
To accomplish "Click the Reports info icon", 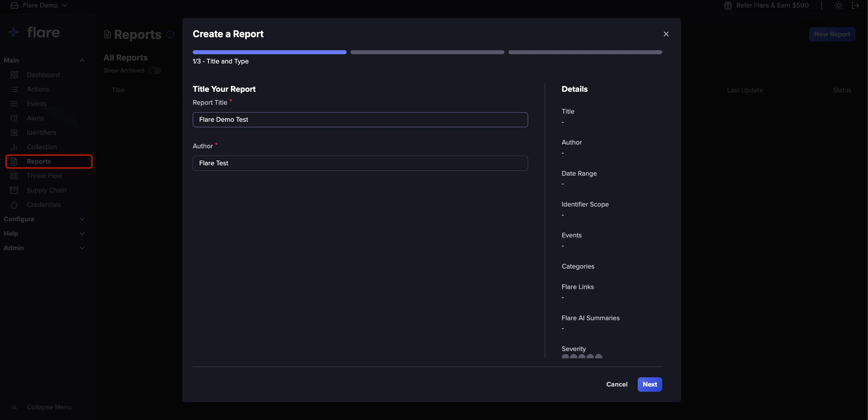I will (x=171, y=34).
